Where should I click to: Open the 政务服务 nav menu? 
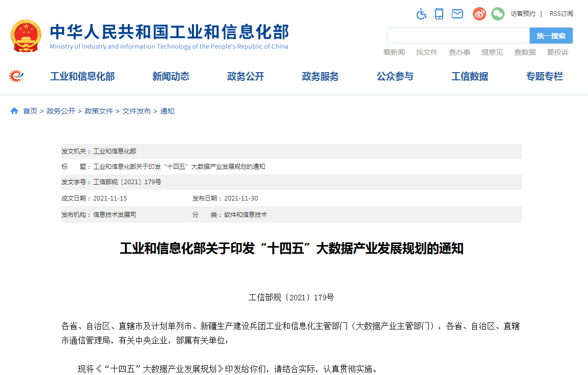(x=320, y=77)
